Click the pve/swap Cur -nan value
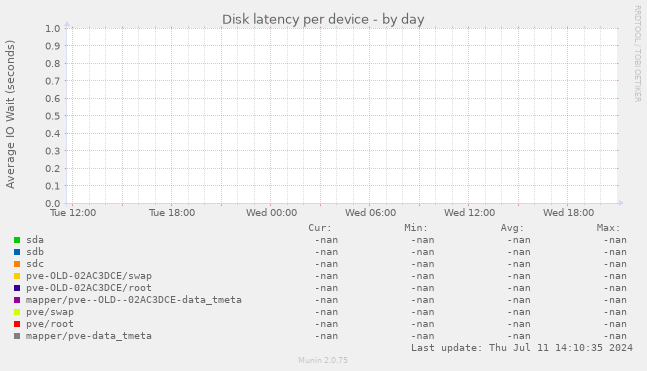 (326, 312)
